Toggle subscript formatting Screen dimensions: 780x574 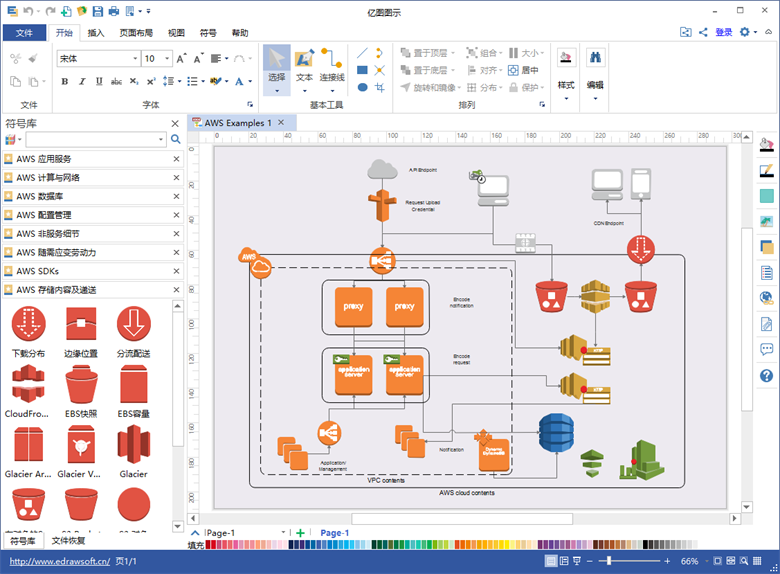coord(134,82)
